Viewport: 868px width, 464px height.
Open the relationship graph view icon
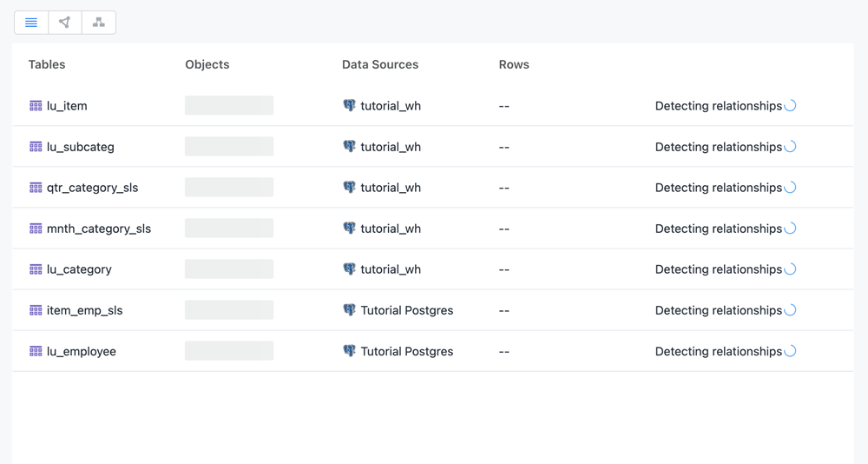[65, 23]
